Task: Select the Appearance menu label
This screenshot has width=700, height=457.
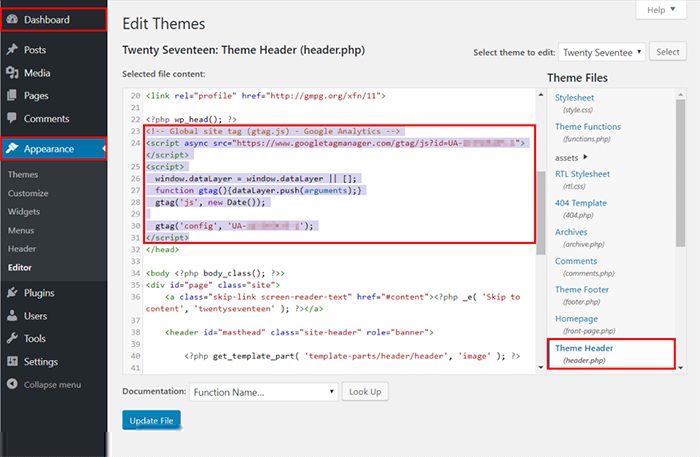Action: [49, 149]
